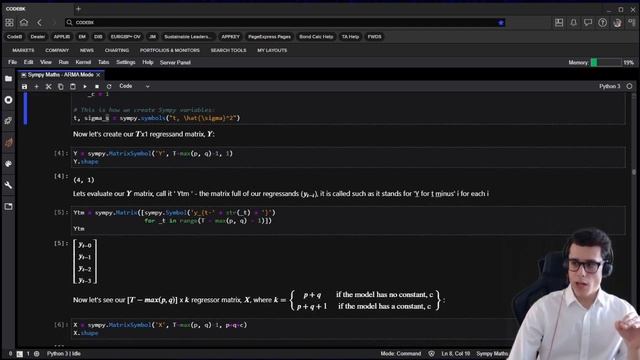Open PORTFOLIOS & MONITORS menu

(170, 50)
